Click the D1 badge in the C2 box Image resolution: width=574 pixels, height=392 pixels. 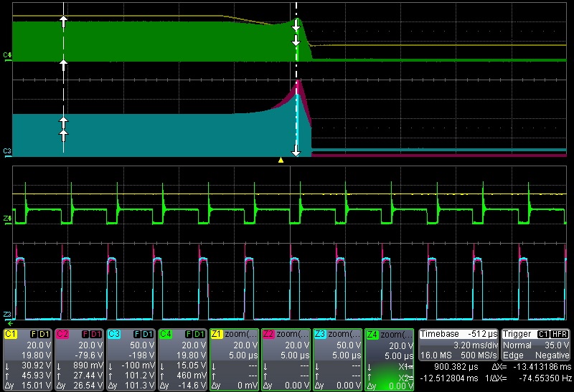[x=95, y=334]
